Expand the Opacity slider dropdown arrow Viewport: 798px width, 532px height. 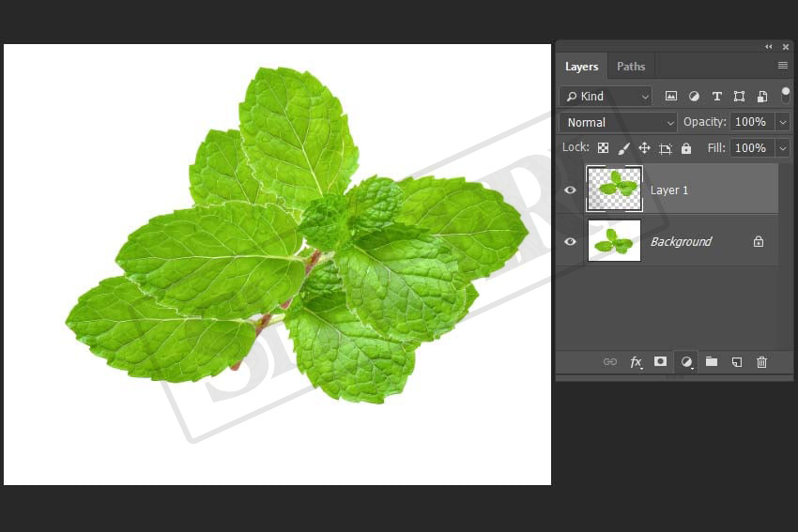(782, 122)
